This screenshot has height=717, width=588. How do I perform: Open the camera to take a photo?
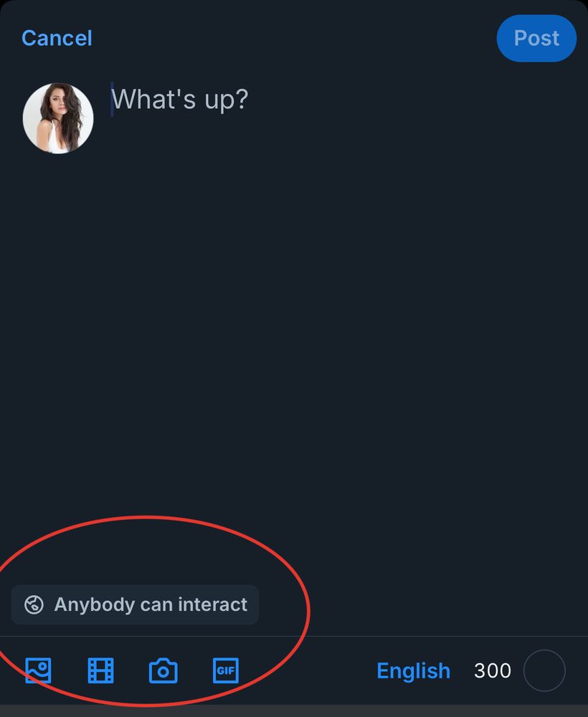coord(163,671)
